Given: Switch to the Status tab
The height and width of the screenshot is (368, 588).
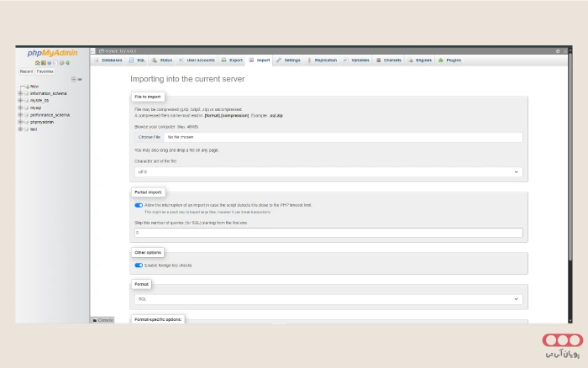Looking at the screenshot, I should click(x=162, y=60).
